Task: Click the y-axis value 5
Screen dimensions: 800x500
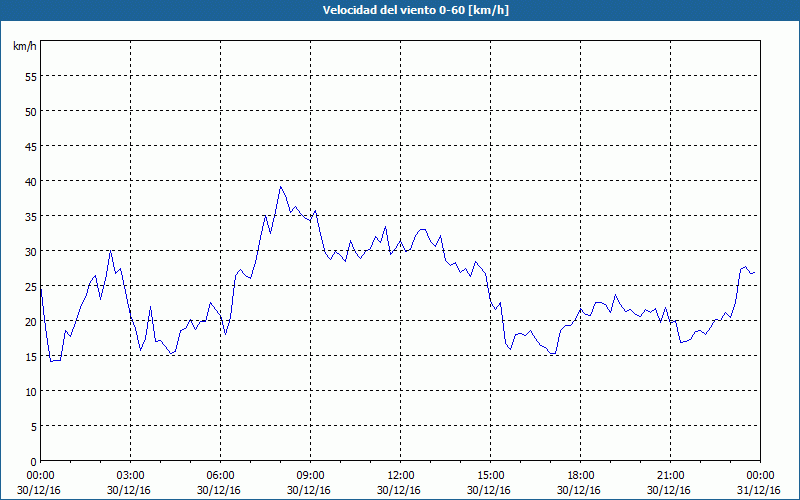Action: tap(34, 427)
